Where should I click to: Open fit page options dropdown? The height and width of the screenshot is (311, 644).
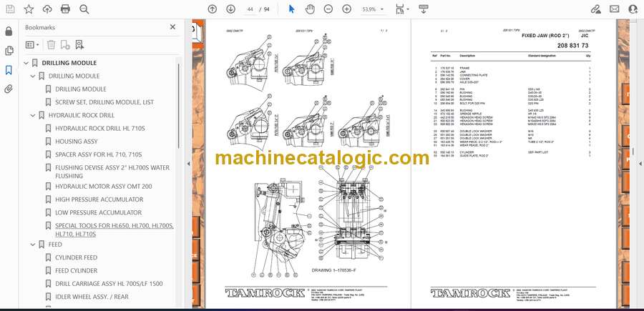click(x=402, y=9)
